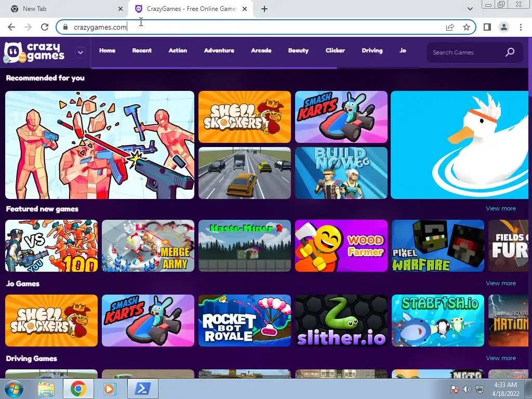Open Shell Shockers in Recommended for you

[x=245, y=117]
